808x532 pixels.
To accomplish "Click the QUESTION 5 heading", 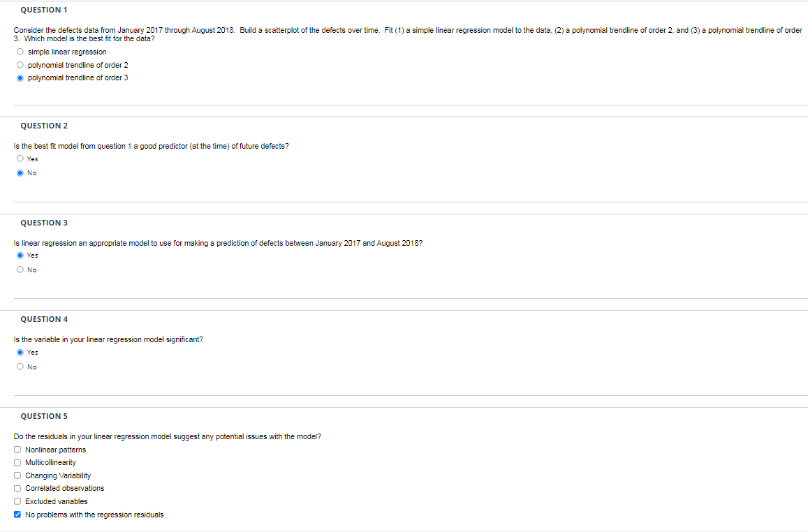I will coord(44,415).
